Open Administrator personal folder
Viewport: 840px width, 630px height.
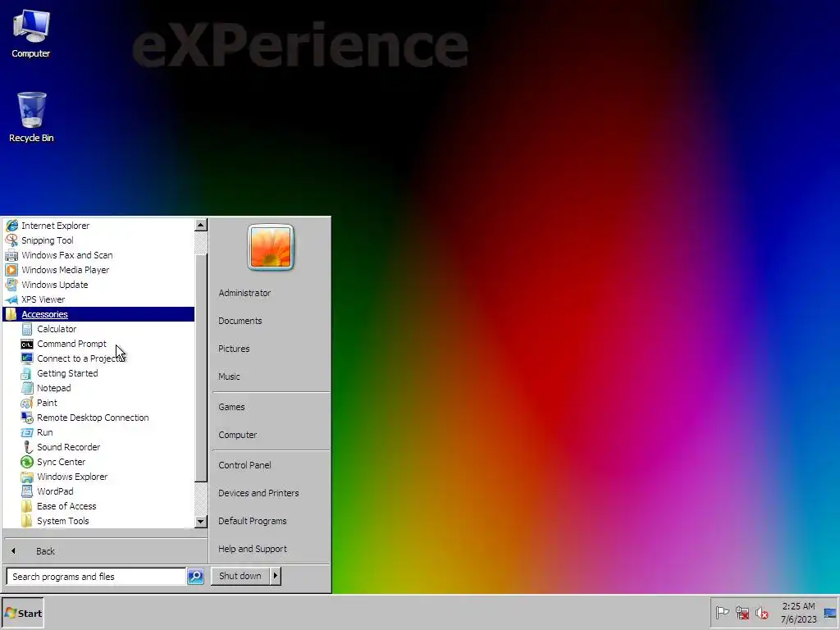click(x=244, y=293)
